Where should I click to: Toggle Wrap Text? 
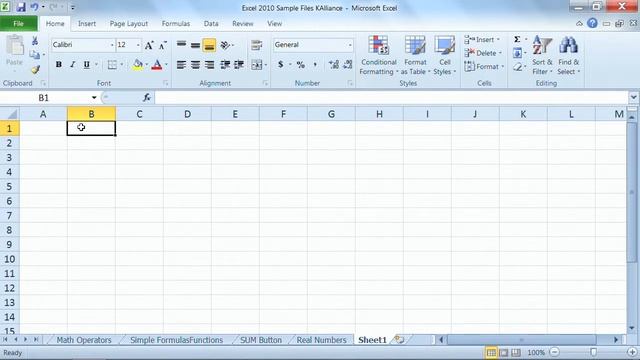pos(257,45)
